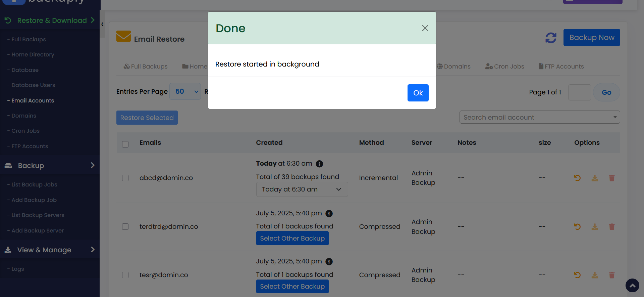Click download icon for terdtrd@domin.co backup
This screenshot has height=297, width=644.
pos(595,227)
